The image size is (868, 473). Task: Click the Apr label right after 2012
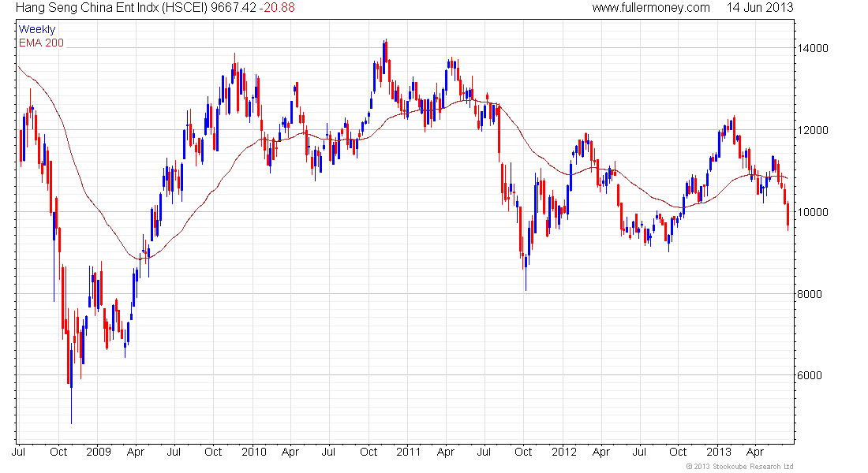coord(600,452)
